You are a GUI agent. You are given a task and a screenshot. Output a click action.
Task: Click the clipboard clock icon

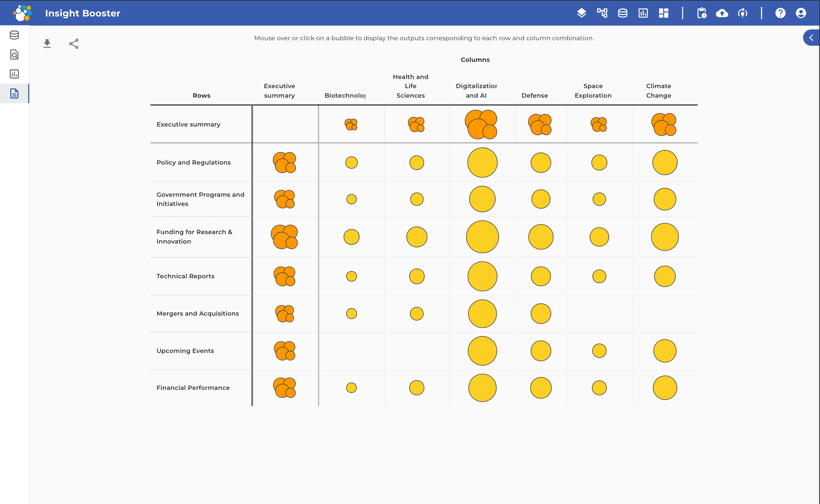pyautogui.click(x=701, y=13)
